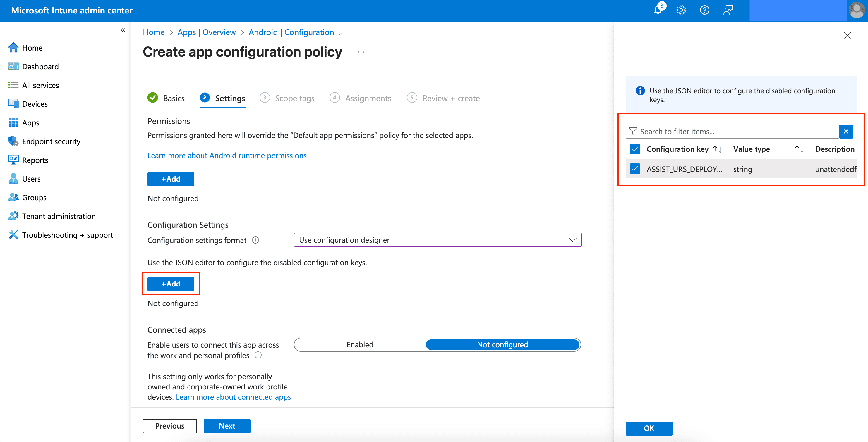Image resolution: width=868 pixels, height=442 pixels.
Task: Set Connected apps to Not configured
Action: click(502, 345)
